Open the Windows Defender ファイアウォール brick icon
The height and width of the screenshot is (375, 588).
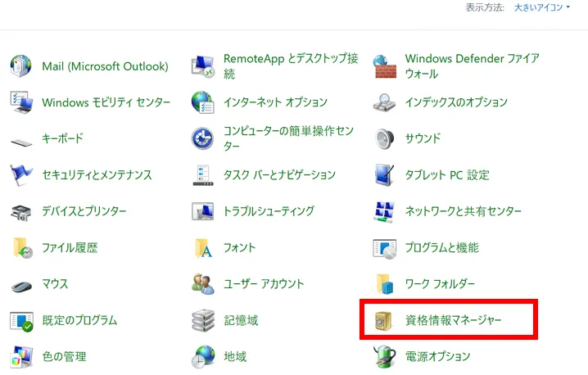click(384, 66)
